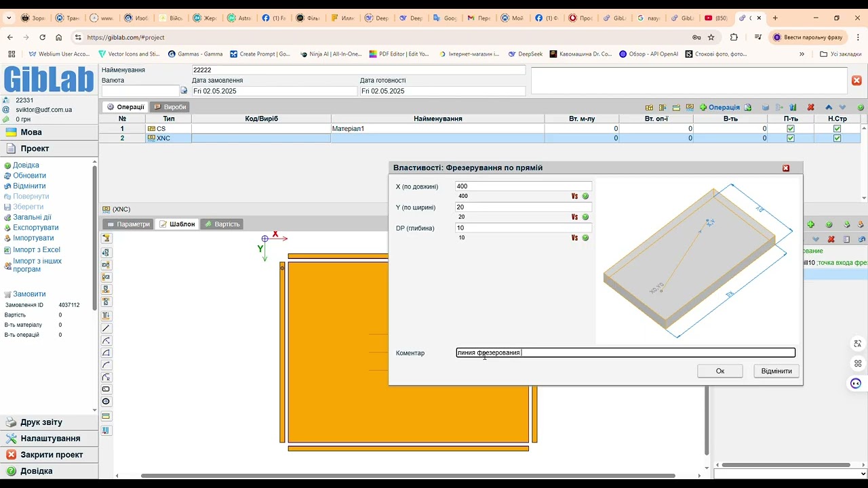The height and width of the screenshot is (488, 868).
Task: Click the Операція add button
Action: (719, 107)
